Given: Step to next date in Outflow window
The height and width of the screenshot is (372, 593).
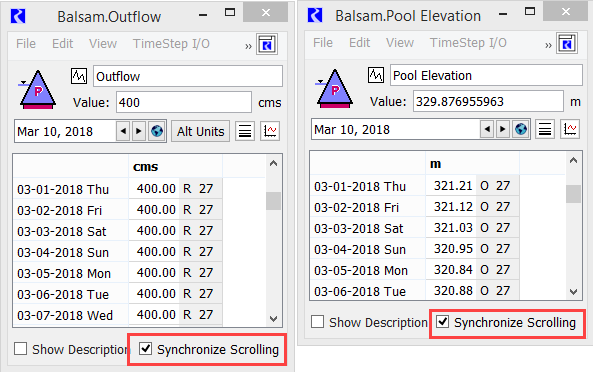Looking at the screenshot, I should coord(139,131).
